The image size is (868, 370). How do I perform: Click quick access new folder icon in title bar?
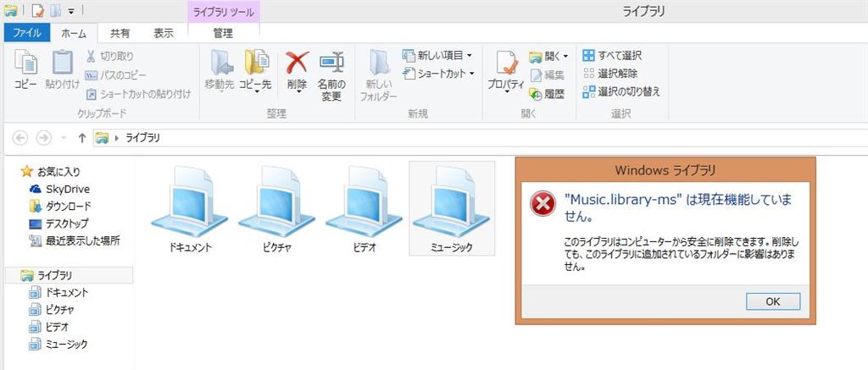pos(55,10)
